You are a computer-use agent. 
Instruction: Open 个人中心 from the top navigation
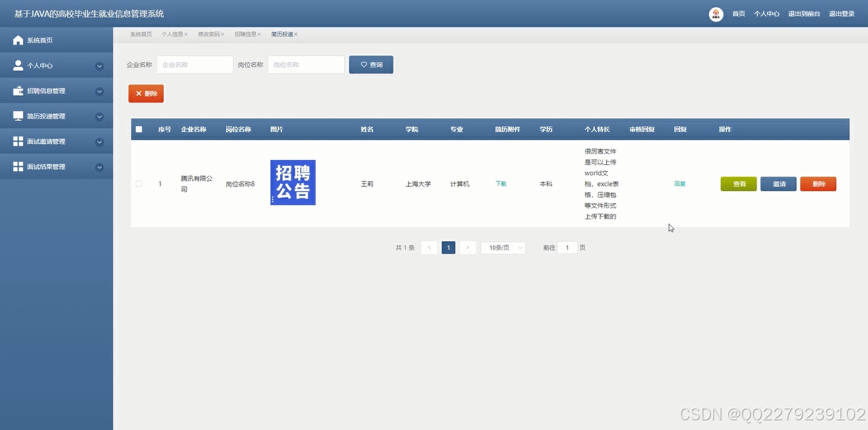[x=766, y=13]
